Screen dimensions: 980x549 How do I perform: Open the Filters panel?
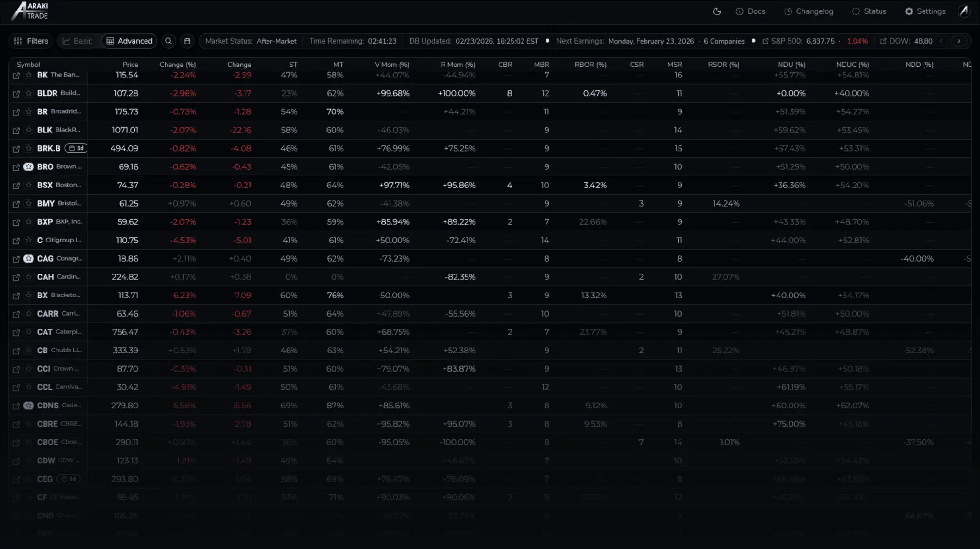click(31, 41)
